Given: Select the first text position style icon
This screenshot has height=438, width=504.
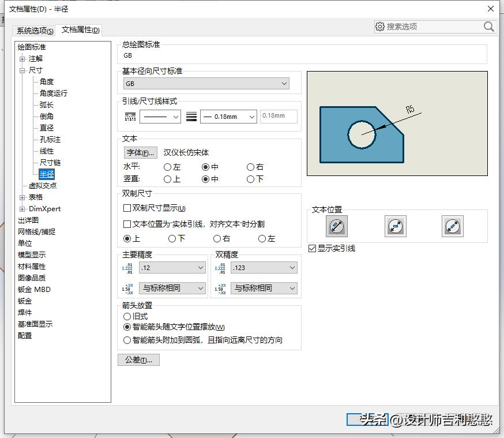Looking at the screenshot, I should pos(337,226).
